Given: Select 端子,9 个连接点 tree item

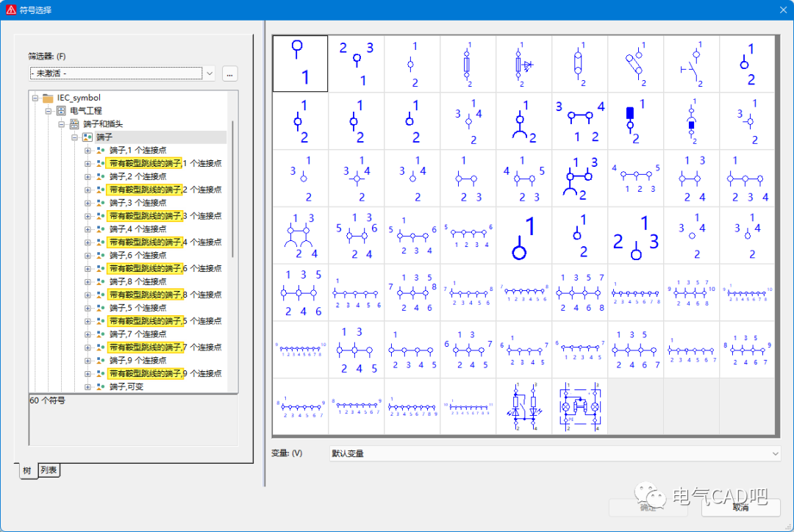Looking at the screenshot, I should 137,361.
